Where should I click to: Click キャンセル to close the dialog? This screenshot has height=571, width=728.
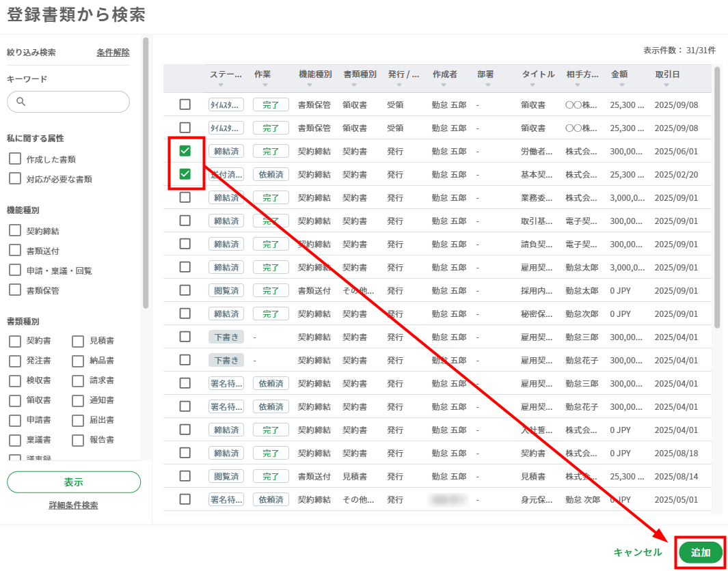pos(638,553)
